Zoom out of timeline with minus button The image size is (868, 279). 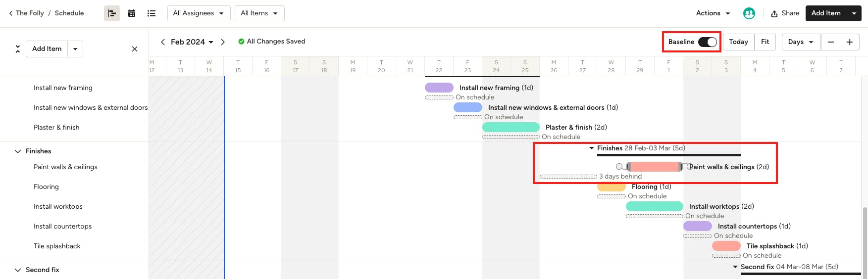point(831,42)
